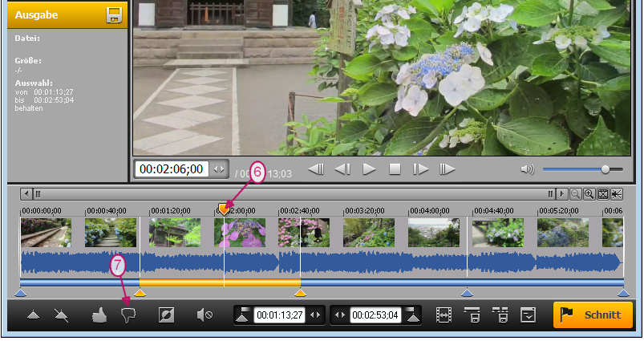This screenshot has width=644, height=341.
Task: Click stepper arrows right of 00:01:13;27 field
Action: pos(315,315)
